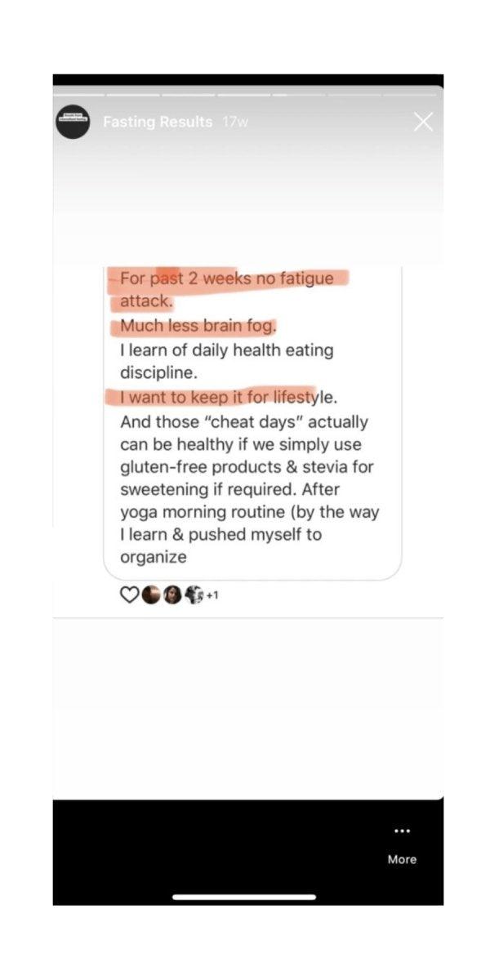Image resolution: width=490 pixels, height=980 pixels.
Task: Open the Fasting Results profile picture
Action: (x=73, y=122)
